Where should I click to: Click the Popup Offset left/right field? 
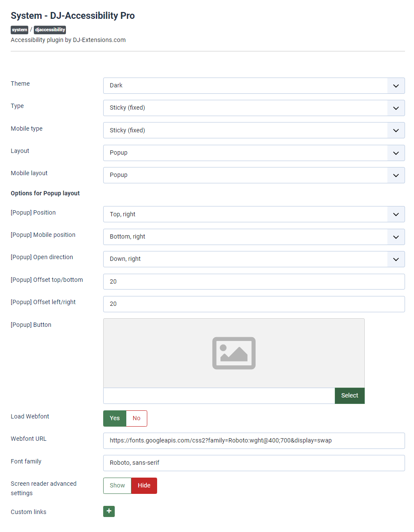click(254, 304)
